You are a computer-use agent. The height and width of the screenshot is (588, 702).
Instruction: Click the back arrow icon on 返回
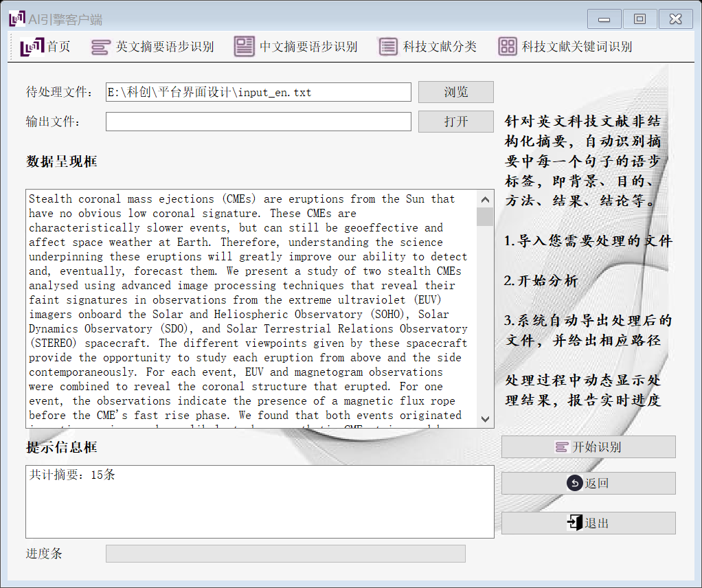click(574, 484)
